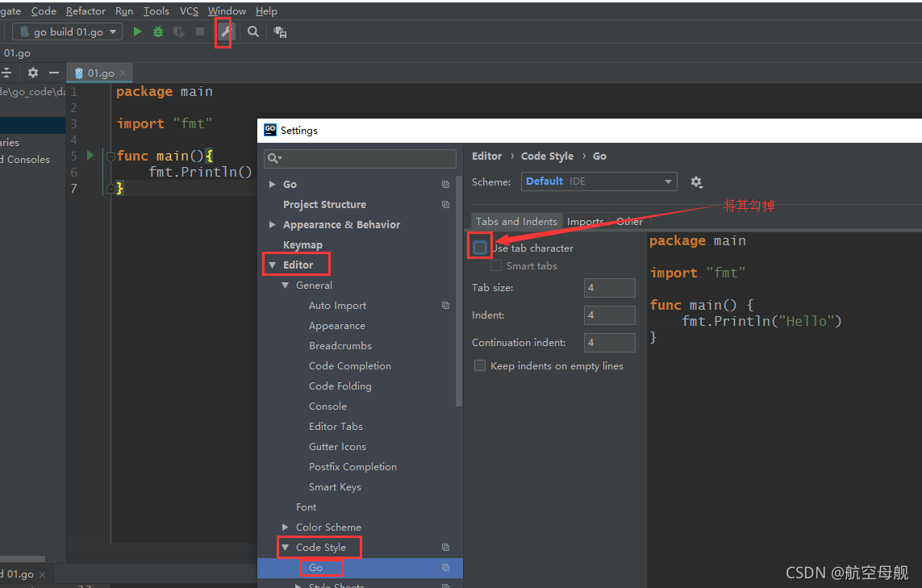Screen dimensions: 922x588
Task: Select Go under Code Style
Action: point(315,567)
